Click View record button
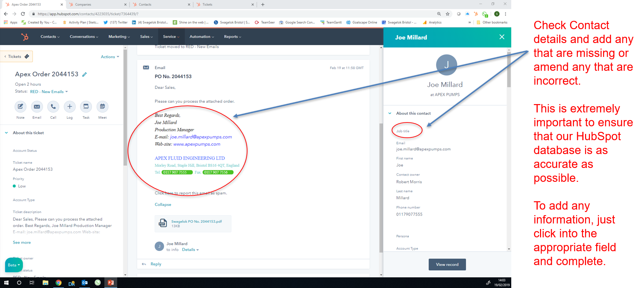Screen dimensions: 644x288 (447, 264)
